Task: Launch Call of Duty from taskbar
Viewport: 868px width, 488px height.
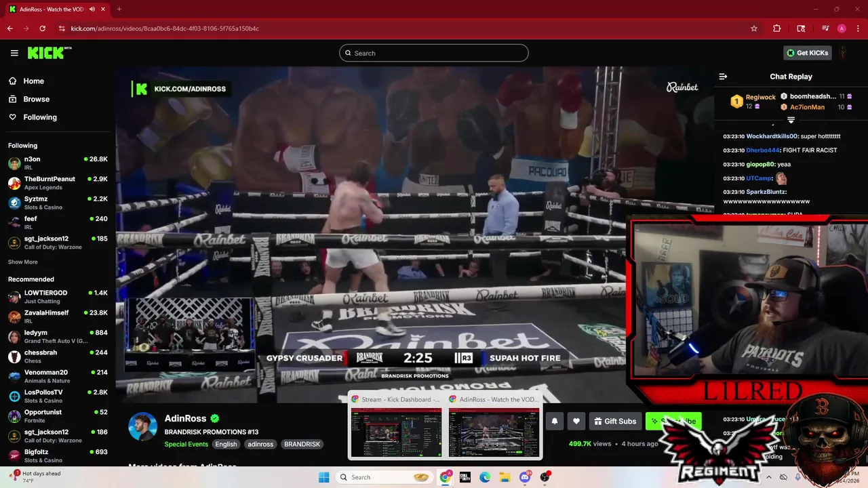Action: pyautogui.click(x=465, y=477)
